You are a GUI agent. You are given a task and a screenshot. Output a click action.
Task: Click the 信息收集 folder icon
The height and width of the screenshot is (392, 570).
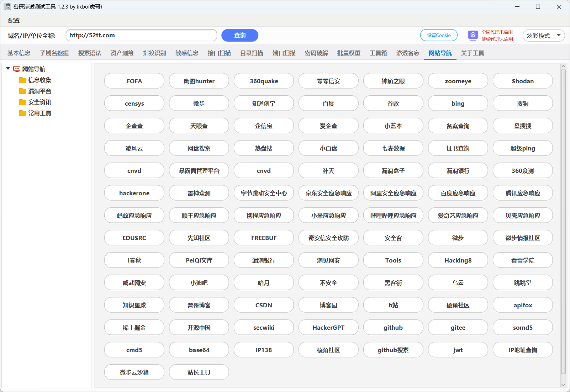pos(22,80)
